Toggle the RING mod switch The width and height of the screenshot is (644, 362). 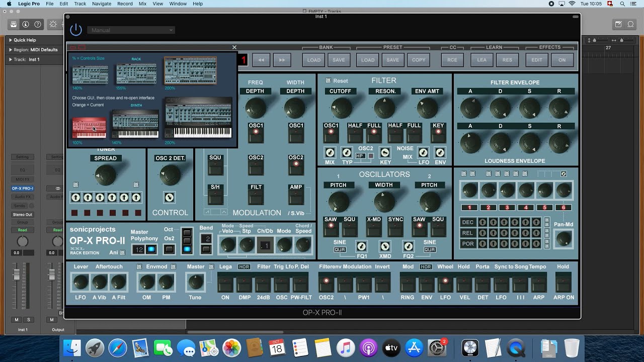(408, 283)
